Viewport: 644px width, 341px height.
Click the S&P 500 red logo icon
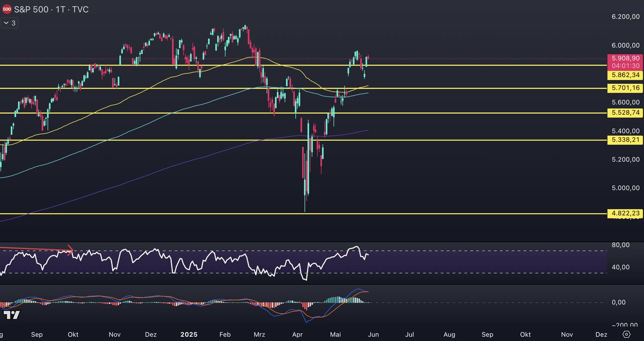8,9
